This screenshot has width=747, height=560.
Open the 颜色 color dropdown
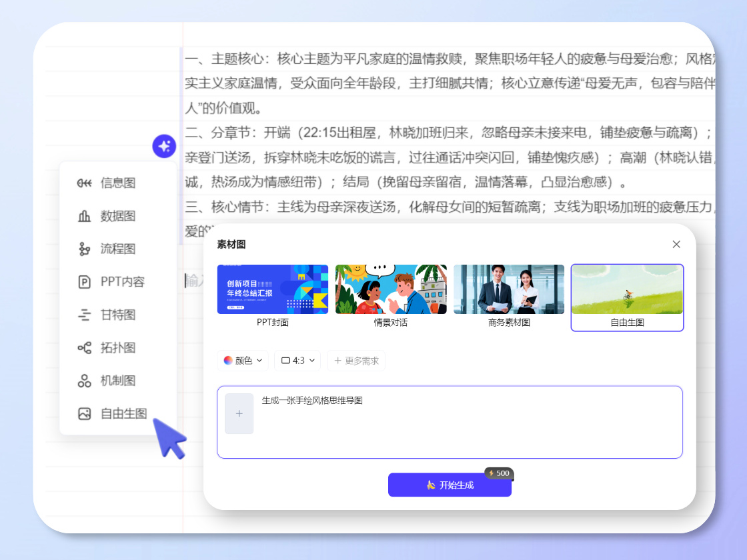point(243,361)
